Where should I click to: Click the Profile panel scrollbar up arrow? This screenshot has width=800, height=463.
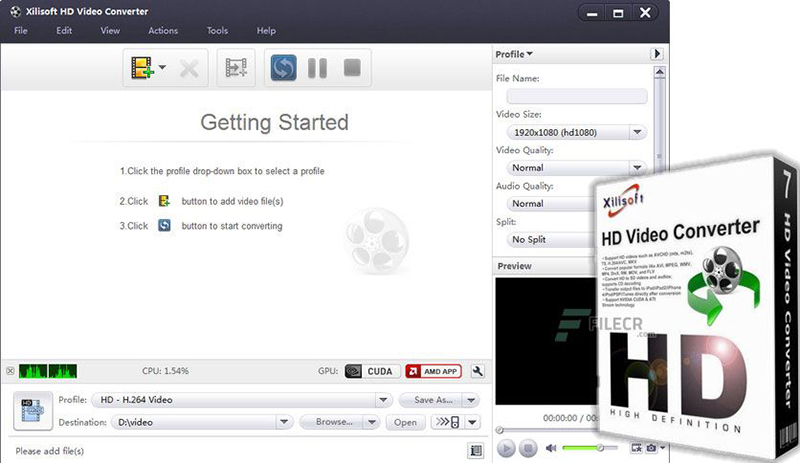pos(660,72)
